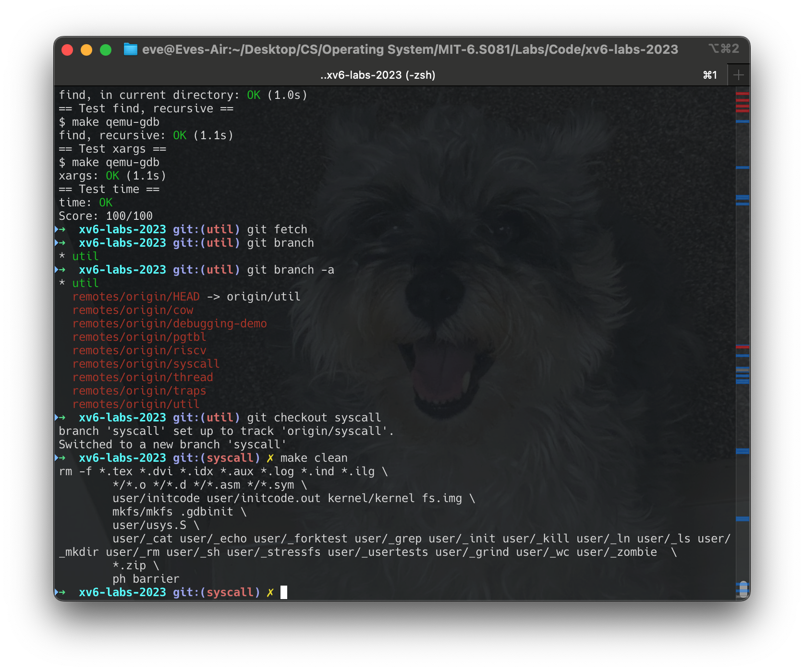Click the 'git checkout syscall' command text
Viewport: 804px width, 672px height.
(314, 418)
